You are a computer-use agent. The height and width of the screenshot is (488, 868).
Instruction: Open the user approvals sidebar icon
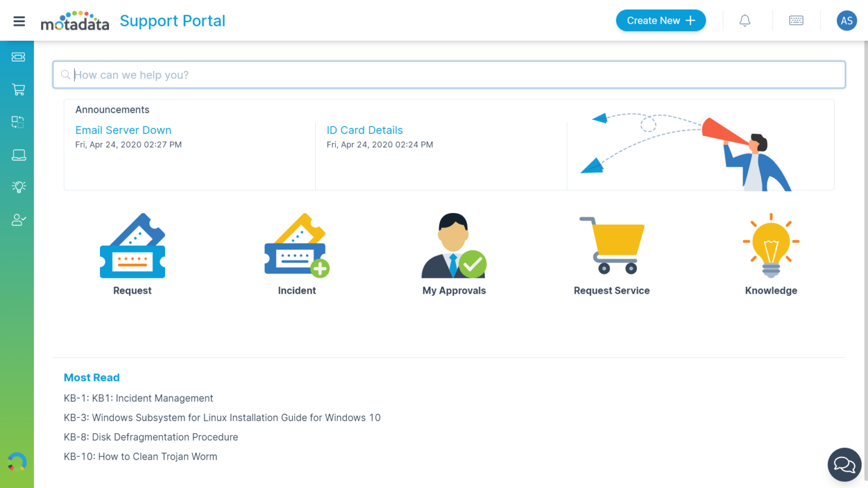click(x=18, y=220)
